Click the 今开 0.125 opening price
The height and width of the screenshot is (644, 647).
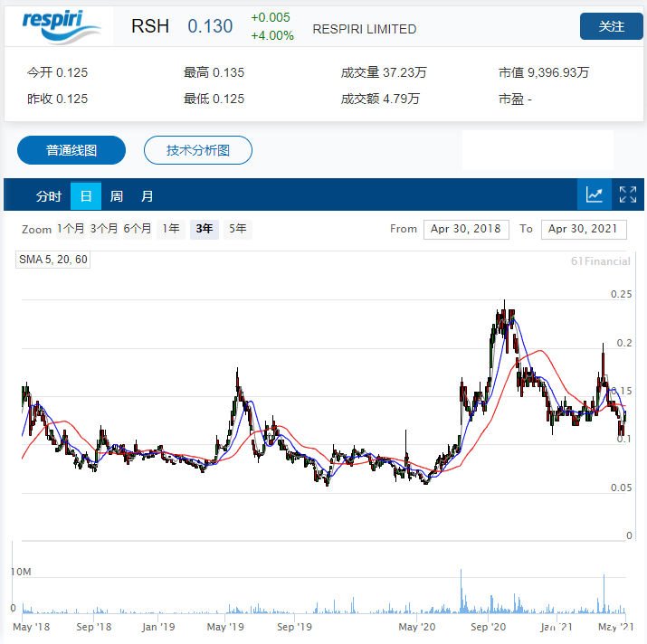(57, 72)
